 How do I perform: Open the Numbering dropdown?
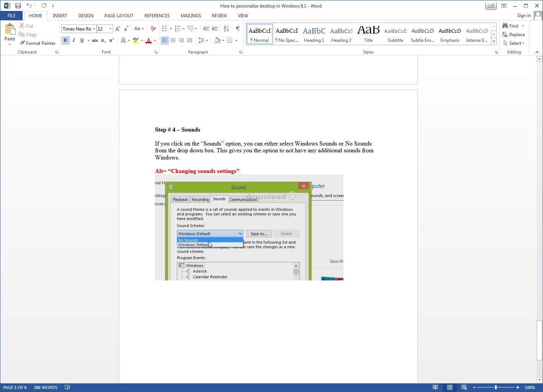click(x=184, y=29)
